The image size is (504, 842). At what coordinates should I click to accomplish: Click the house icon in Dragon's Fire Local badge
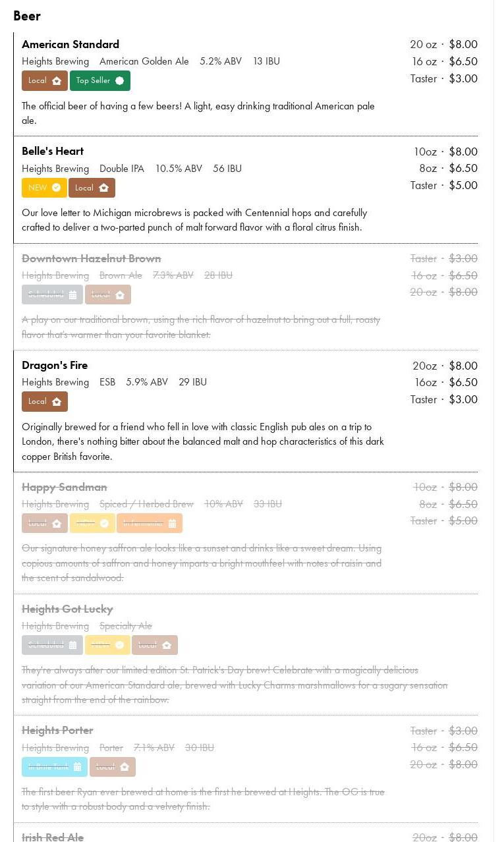(x=57, y=402)
